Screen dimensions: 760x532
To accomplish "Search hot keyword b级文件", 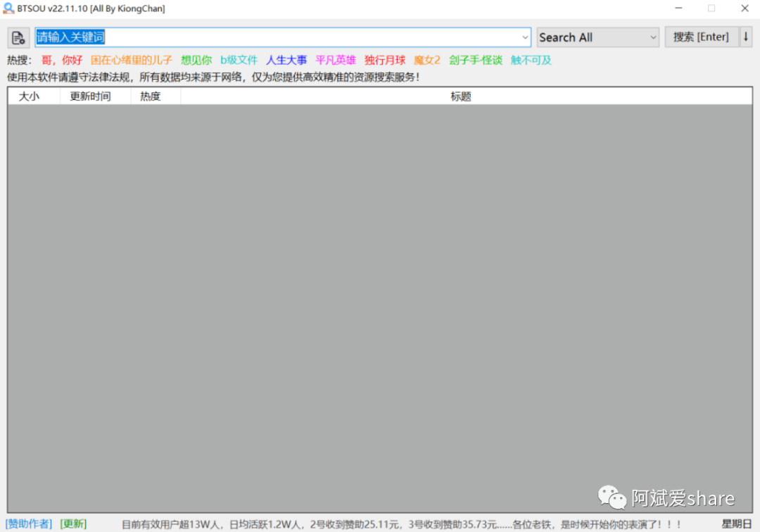I will [239, 60].
